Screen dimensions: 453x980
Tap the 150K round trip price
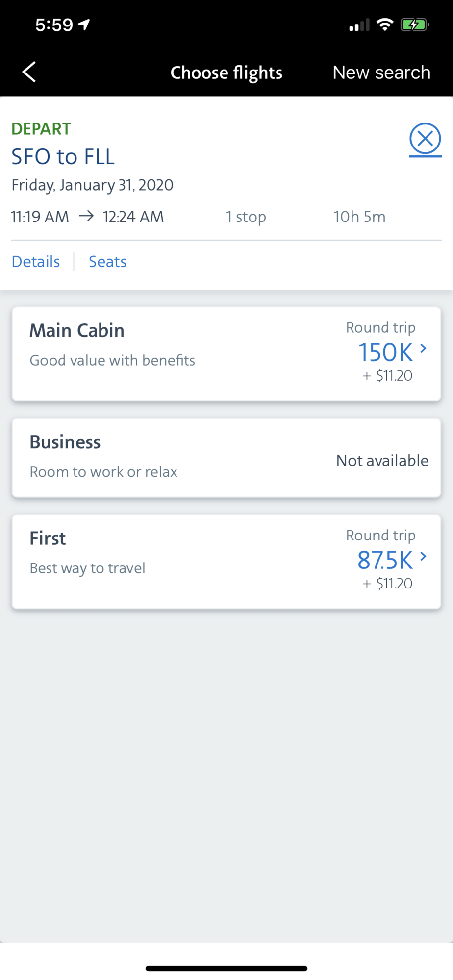coord(385,352)
